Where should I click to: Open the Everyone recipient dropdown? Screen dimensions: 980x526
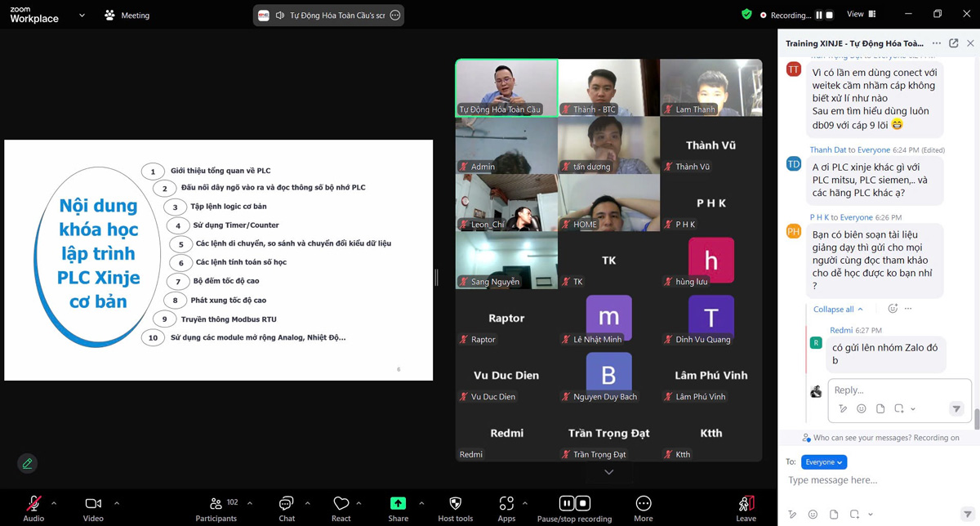(823, 462)
